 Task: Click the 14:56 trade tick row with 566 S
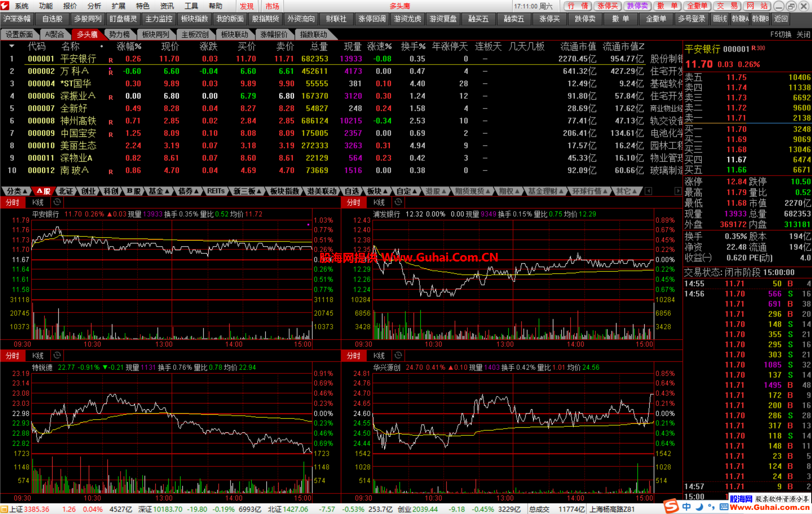[x=747, y=294]
